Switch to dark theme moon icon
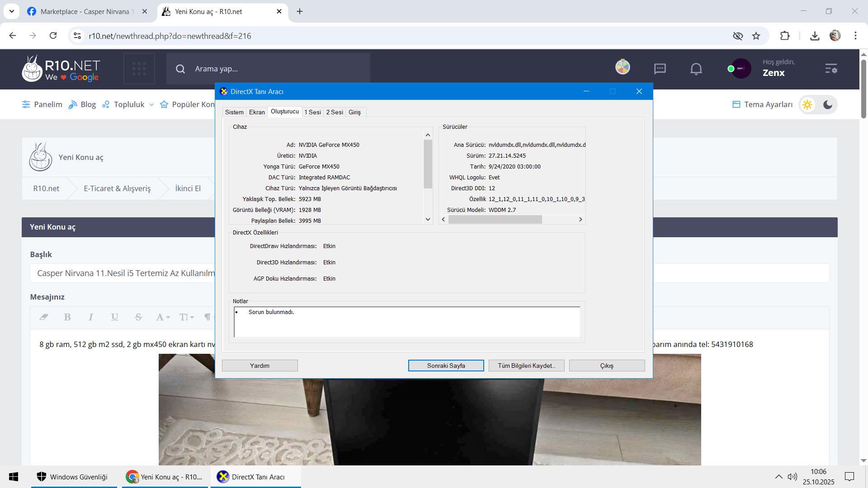The image size is (868, 488). (828, 105)
